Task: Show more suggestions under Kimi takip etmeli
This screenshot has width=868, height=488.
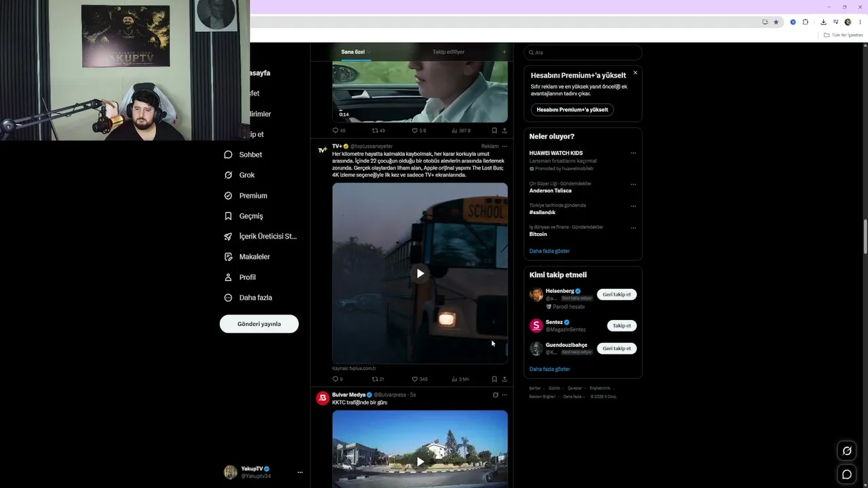Action: point(549,369)
